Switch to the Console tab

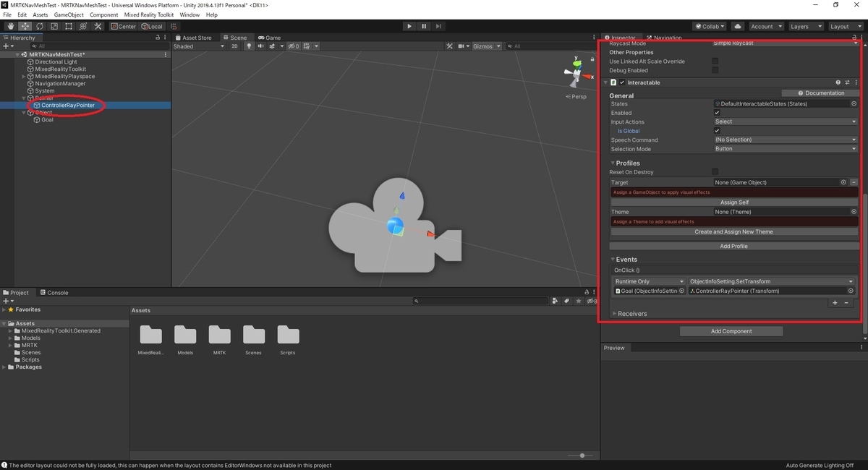[x=54, y=293]
